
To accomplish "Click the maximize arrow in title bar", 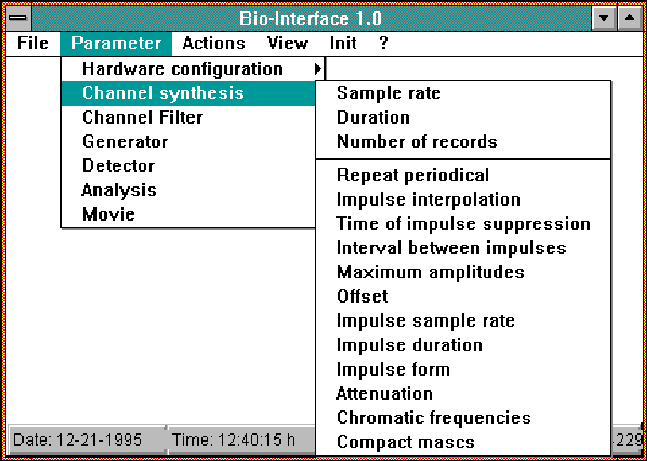I will (x=627, y=18).
